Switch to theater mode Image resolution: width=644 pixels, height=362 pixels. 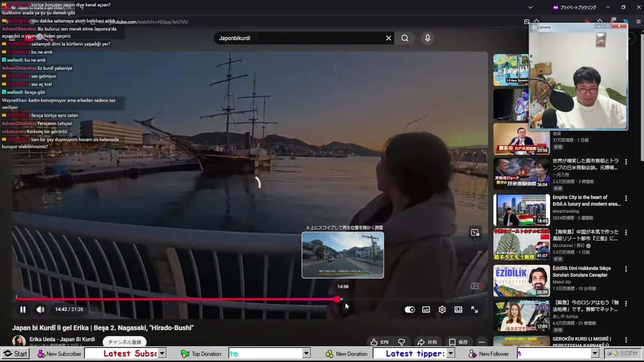tap(458, 310)
